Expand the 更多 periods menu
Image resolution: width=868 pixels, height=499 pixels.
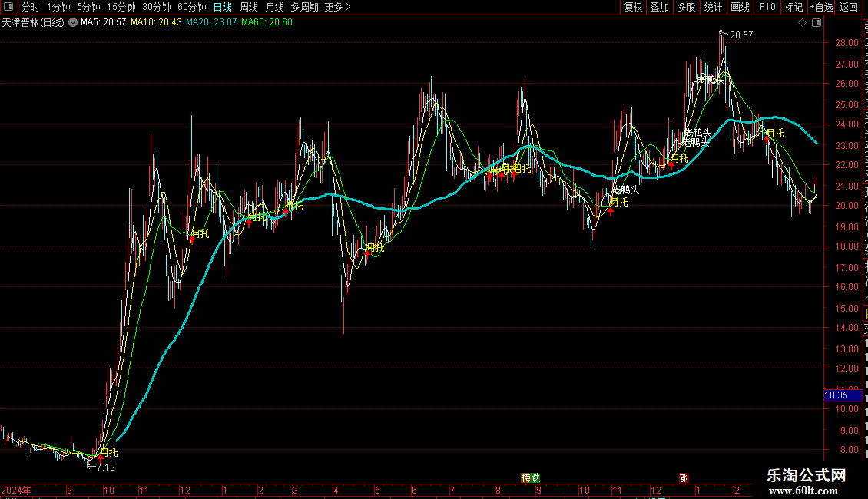coord(337,7)
